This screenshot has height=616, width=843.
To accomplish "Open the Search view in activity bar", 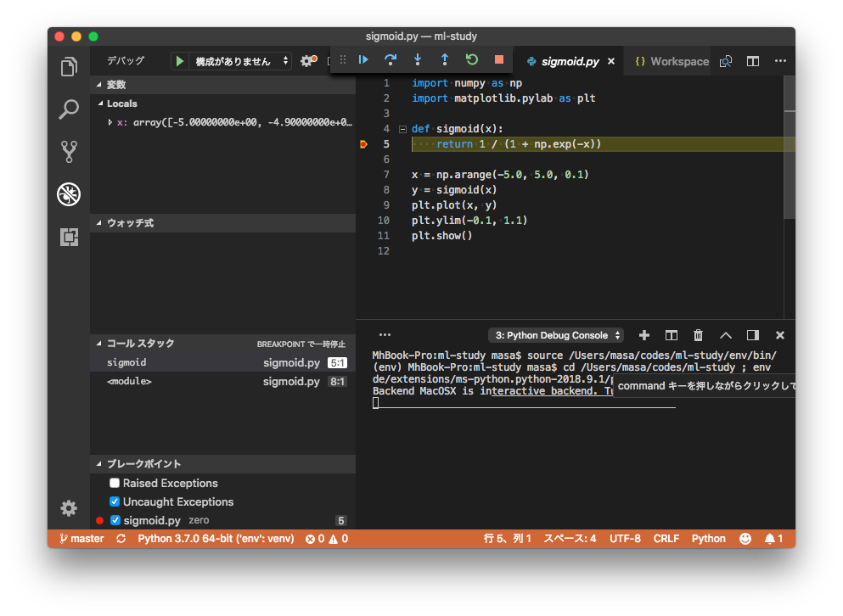I will [69, 109].
